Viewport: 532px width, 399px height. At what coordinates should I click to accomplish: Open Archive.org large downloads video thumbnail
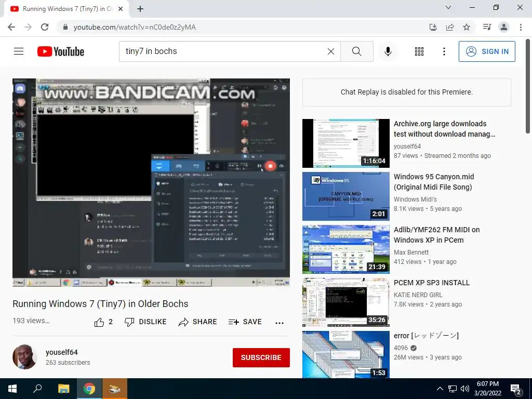(x=345, y=143)
